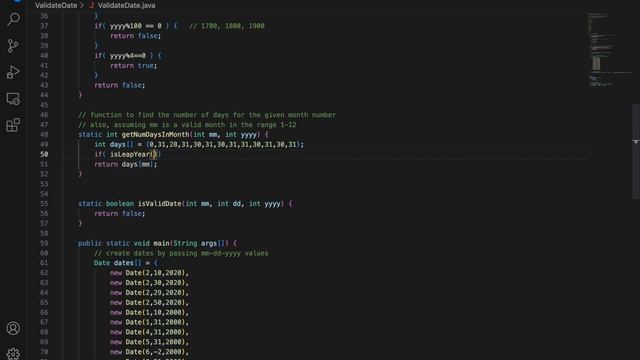The height and width of the screenshot is (360, 640).
Task: Click the comment 'also, assuming mm' on line 47
Action: tap(187, 125)
